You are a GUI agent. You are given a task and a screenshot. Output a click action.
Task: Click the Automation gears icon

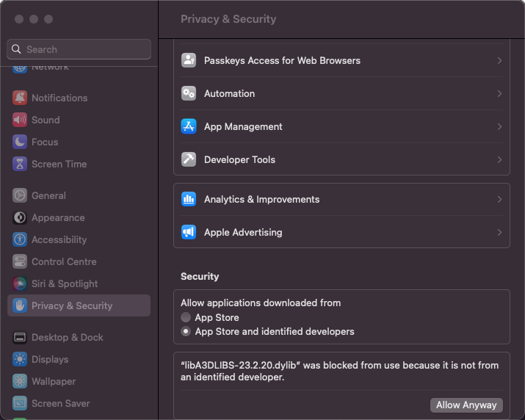[189, 93]
